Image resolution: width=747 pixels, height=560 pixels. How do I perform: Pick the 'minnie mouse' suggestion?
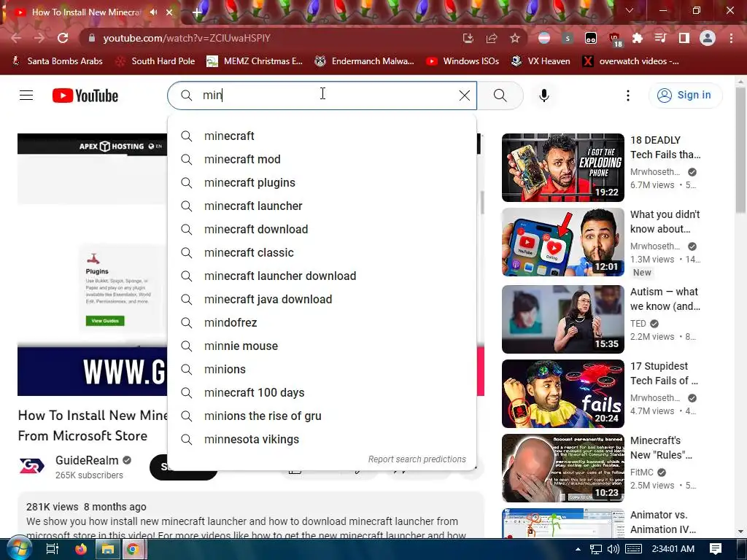pos(322,346)
